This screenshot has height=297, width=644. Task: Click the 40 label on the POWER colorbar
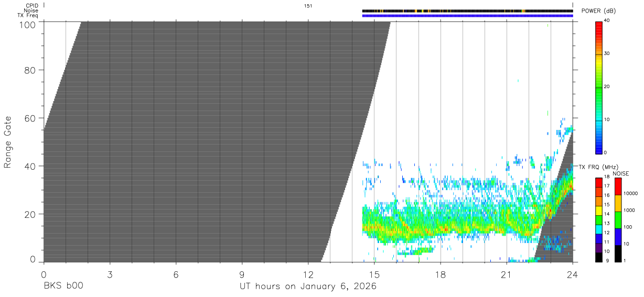[608, 20]
